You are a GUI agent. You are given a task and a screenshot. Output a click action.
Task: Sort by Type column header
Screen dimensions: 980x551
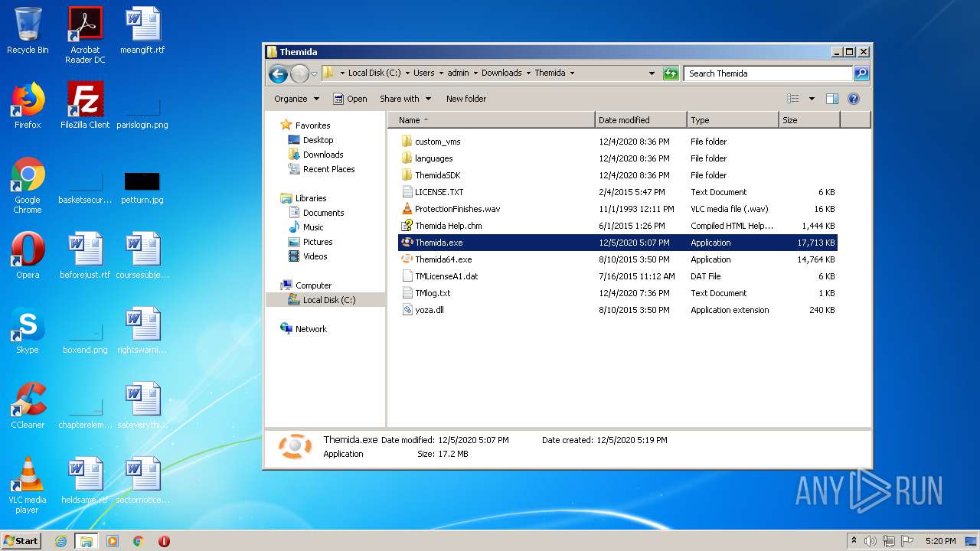click(x=733, y=120)
